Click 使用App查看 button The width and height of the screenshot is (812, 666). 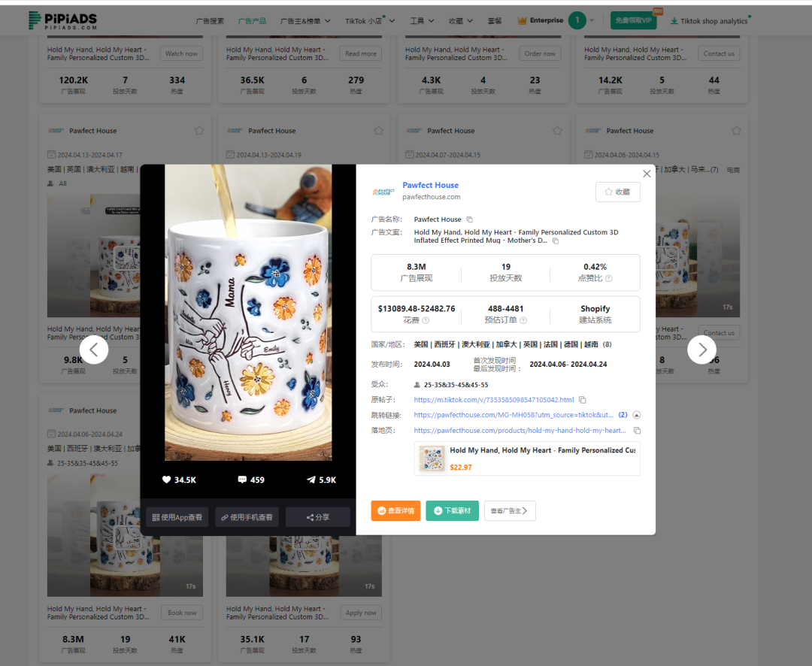(177, 517)
